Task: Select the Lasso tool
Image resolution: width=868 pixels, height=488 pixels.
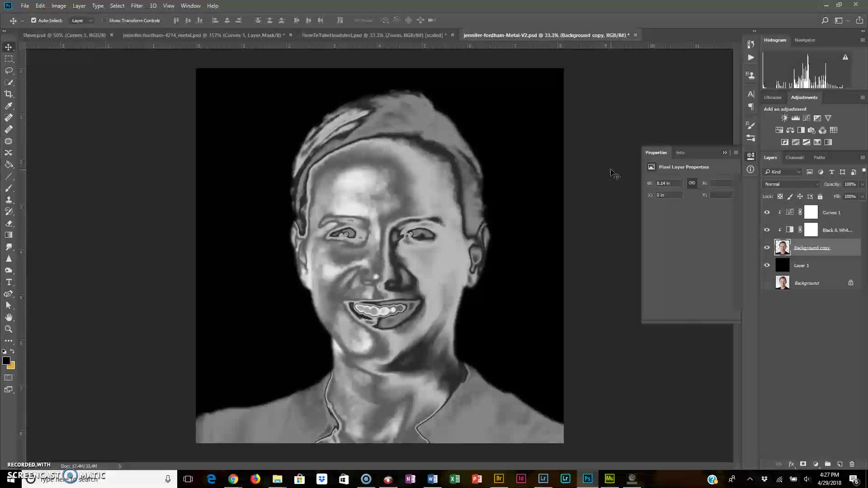Action: [x=9, y=70]
